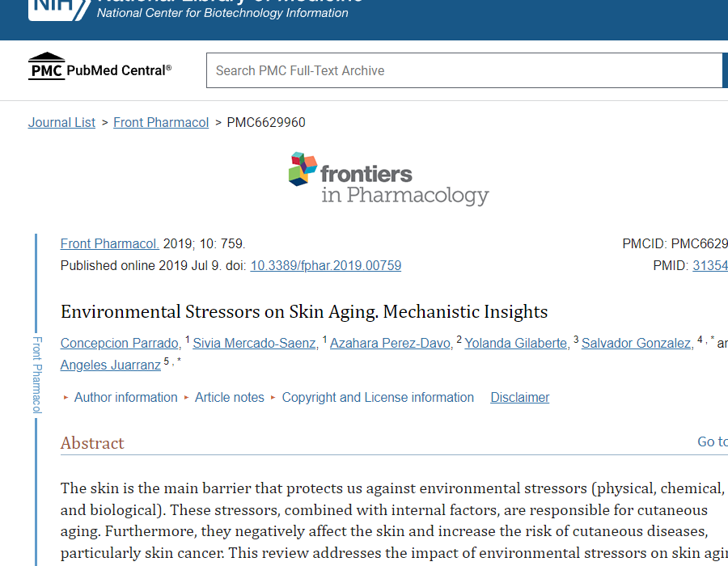
Task: Expand the Article notes section
Action: pyautogui.click(x=229, y=398)
